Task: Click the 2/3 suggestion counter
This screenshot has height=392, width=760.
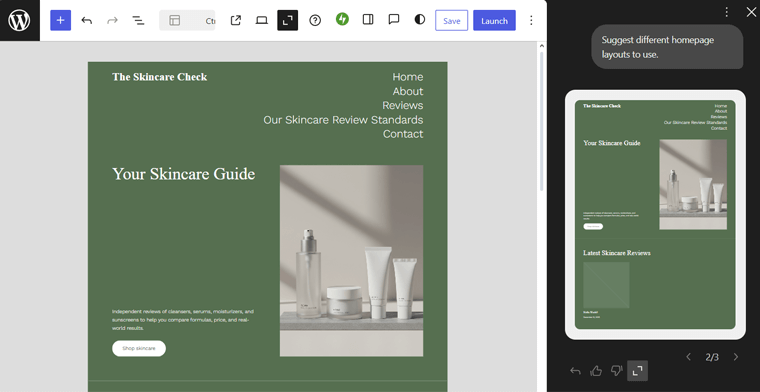Action: coord(712,358)
